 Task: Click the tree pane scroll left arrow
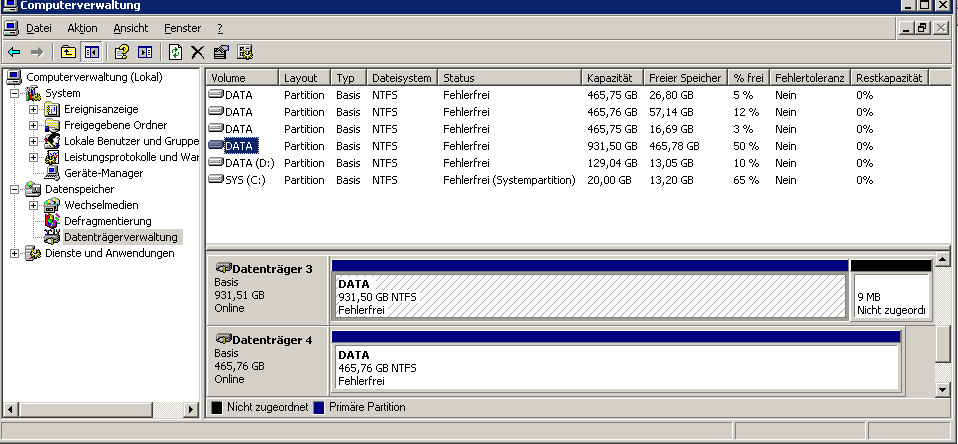point(9,409)
